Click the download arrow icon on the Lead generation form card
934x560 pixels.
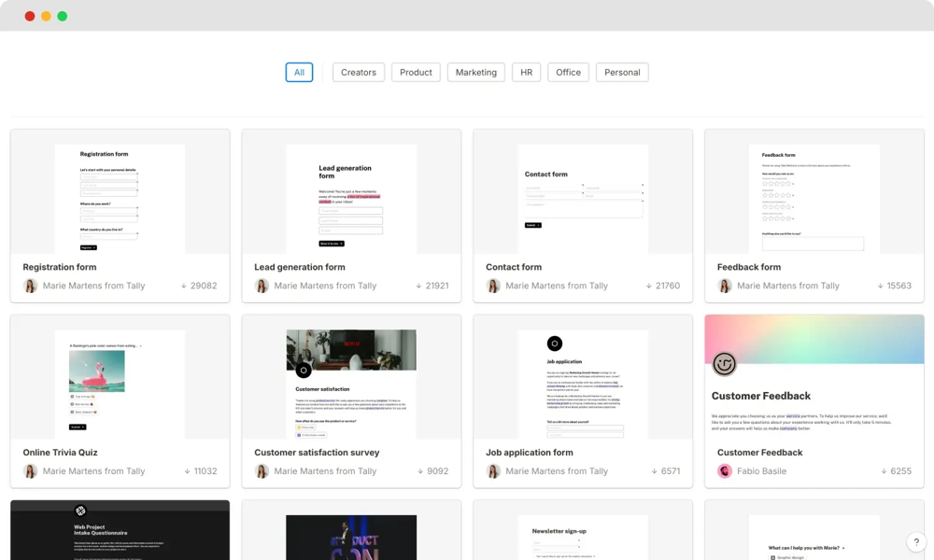click(x=417, y=286)
